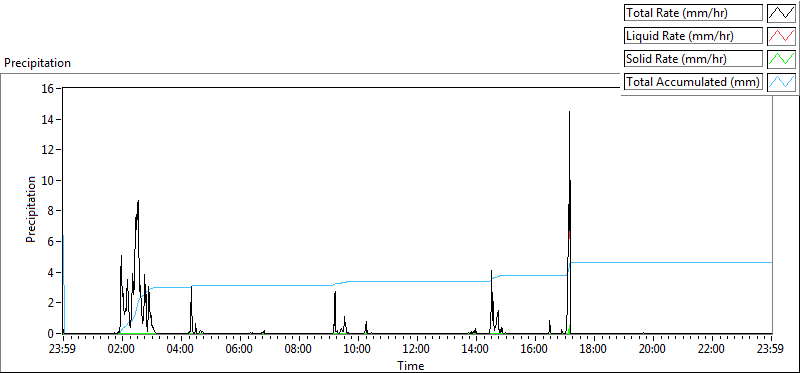Click the Liquid Rate red plot icon
Viewport: 800px width, 373px height.
click(782, 36)
